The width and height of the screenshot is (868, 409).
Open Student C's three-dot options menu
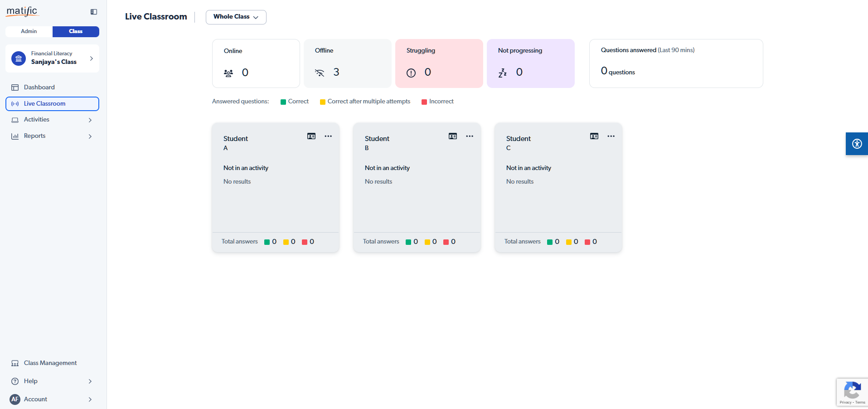[x=611, y=136]
